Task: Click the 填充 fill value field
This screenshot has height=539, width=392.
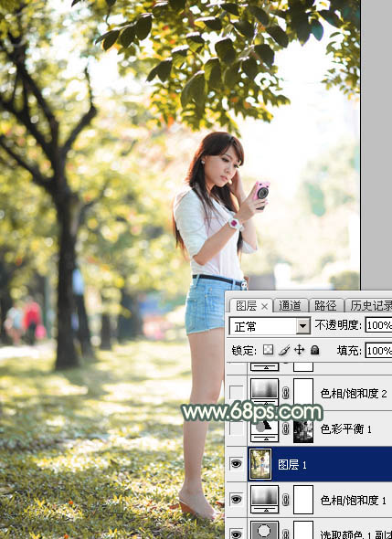Action: point(378,350)
